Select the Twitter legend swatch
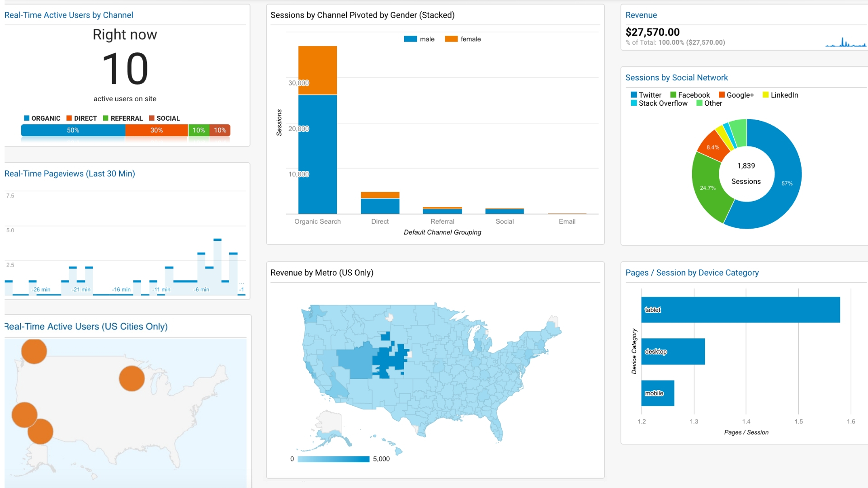 pos(634,95)
